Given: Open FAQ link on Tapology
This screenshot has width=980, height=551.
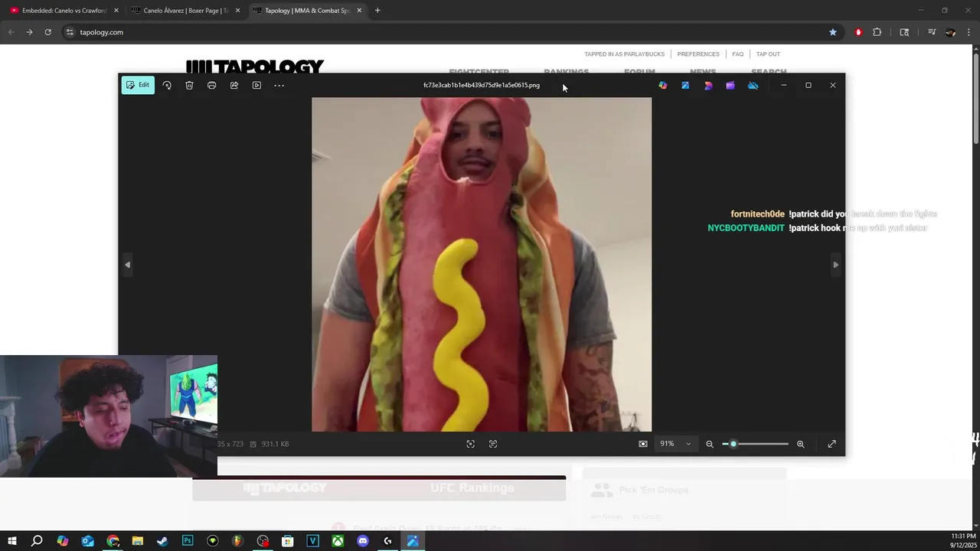Looking at the screenshot, I should 737,54.
